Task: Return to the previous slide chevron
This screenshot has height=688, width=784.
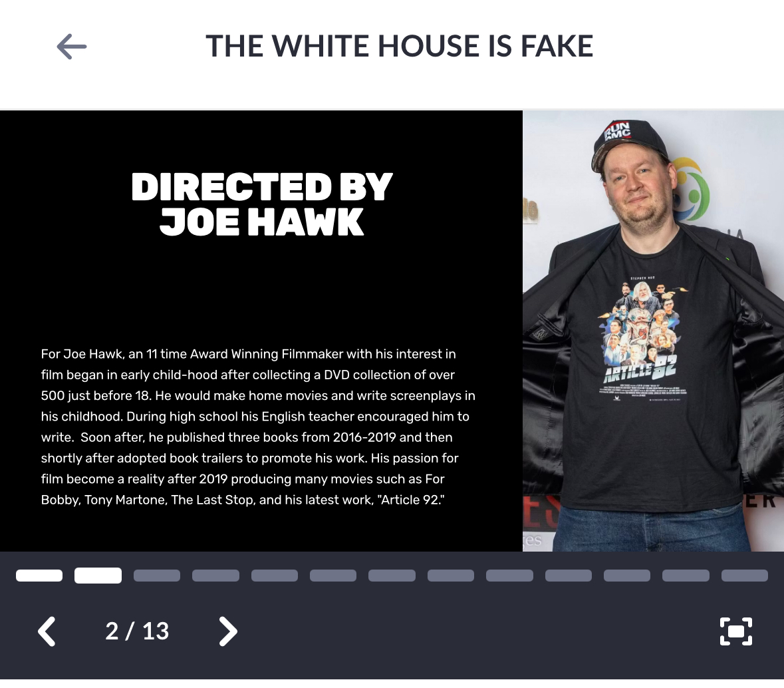Action: point(47,631)
